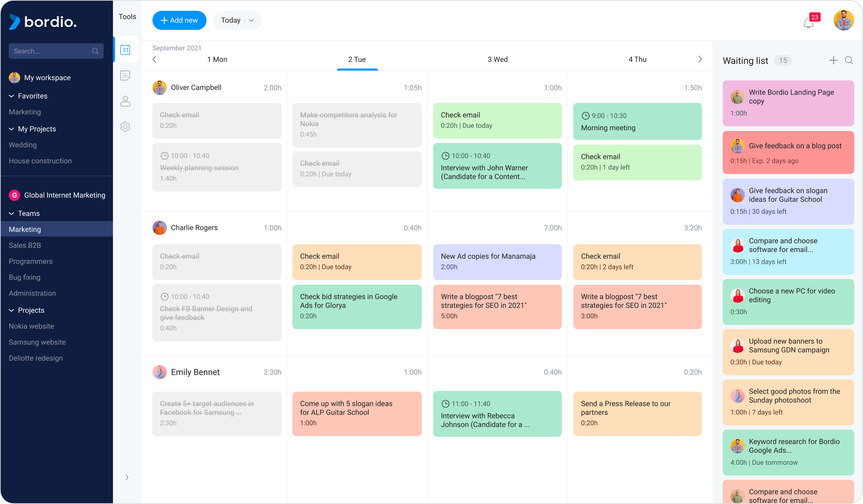Open the settings gear icon in sidebar

(x=125, y=127)
